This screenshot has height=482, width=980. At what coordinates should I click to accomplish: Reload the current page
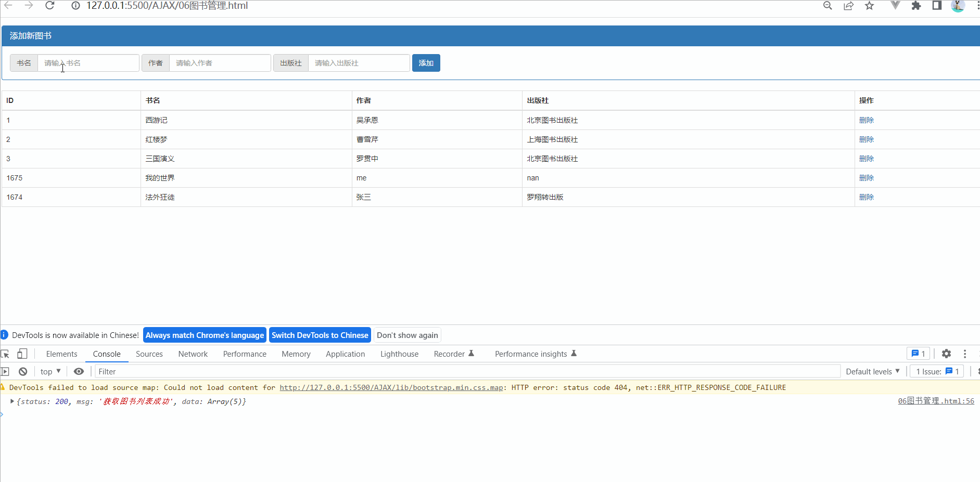click(49, 6)
